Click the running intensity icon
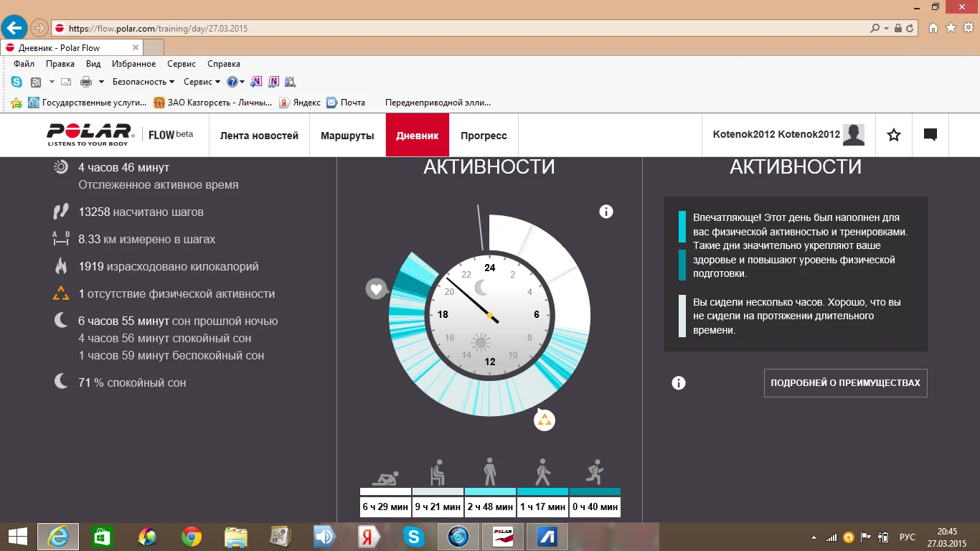Screen dimensions: 980x551 pyautogui.click(x=594, y=472)
